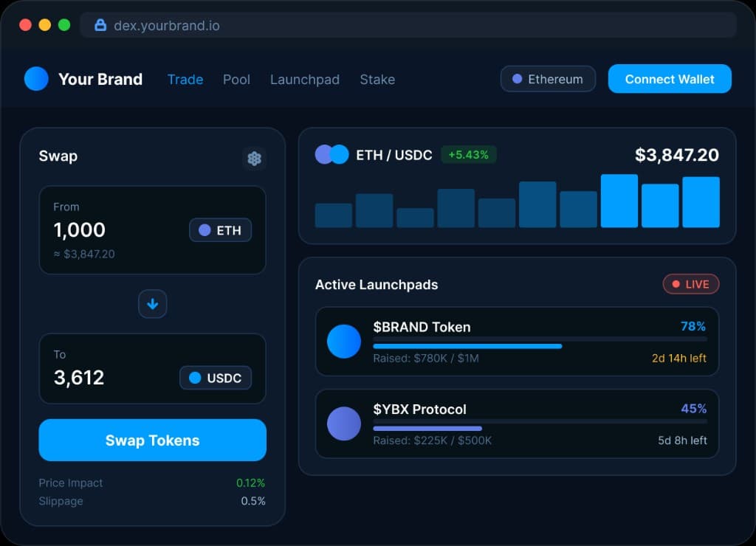Screen dimensions: 756x546
Task: Click the yellow minimize window button
Action: pos(45,25)
